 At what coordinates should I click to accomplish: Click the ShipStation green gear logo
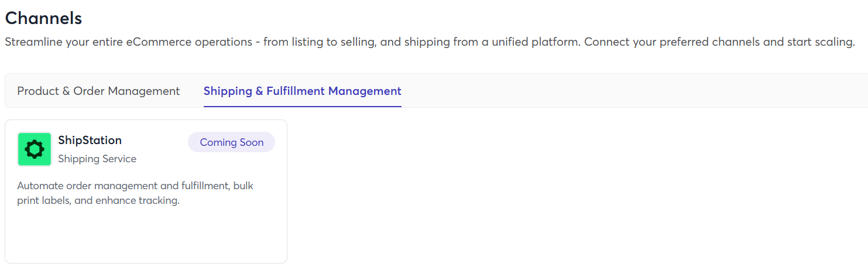pyautogui.click(x=35, y=149)
